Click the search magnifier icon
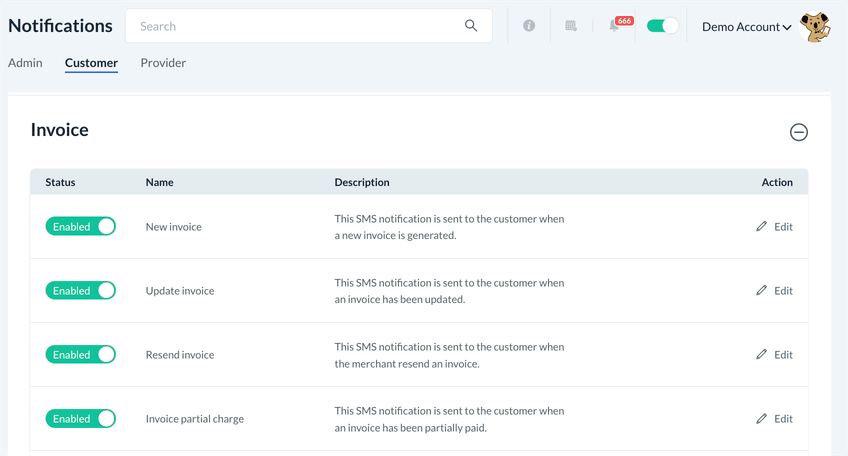The height and width of the screenshot is (456, 848). [x=471, y=26]
